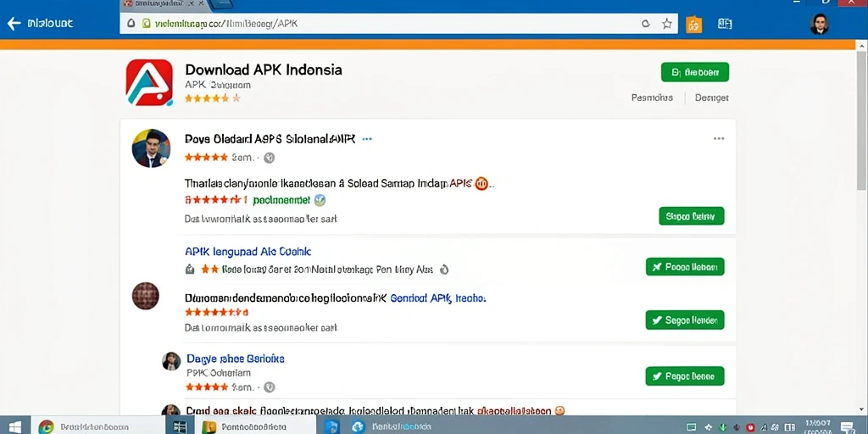Click the star rating under Download APK Indonesia
Viewport: 868px width, 434px height.
click(x=213, y=98)
